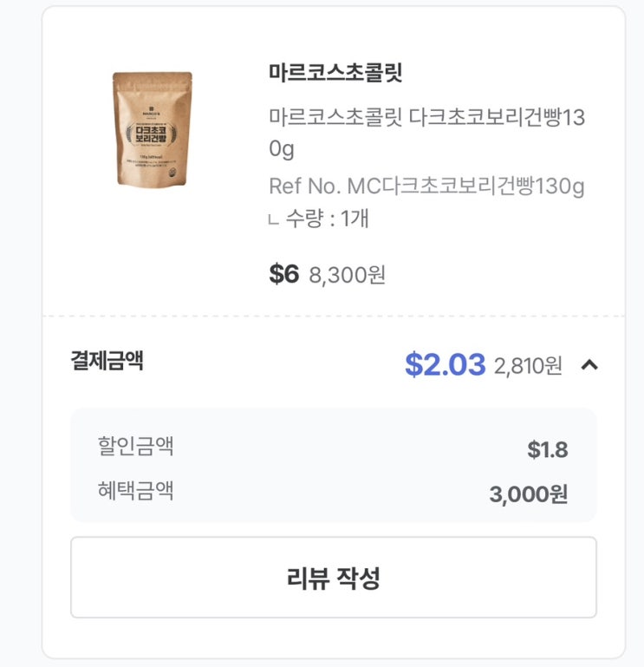Collapse the 결제금액 details chevron
The height and width of the screenshot is (667, 644).
pos(589,365)
